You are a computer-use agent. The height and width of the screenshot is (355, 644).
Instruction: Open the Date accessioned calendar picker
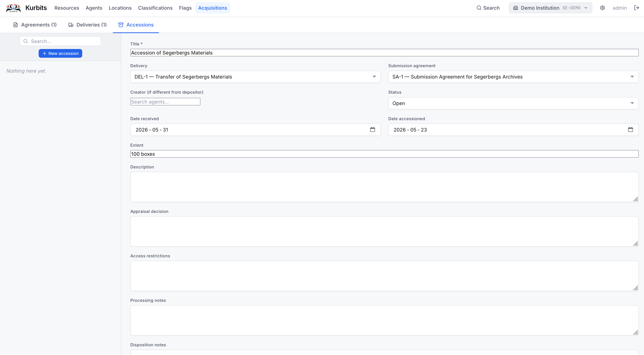[631, 129]
